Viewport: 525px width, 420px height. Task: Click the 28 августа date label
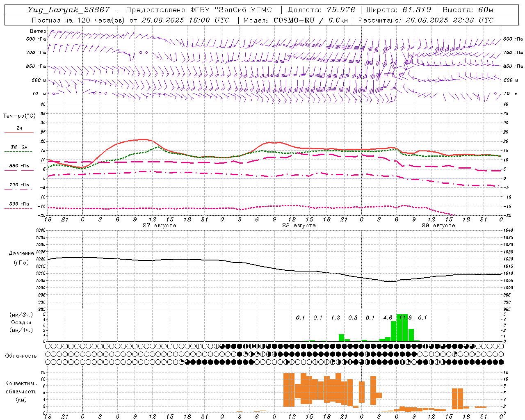(x=299, y=226)
